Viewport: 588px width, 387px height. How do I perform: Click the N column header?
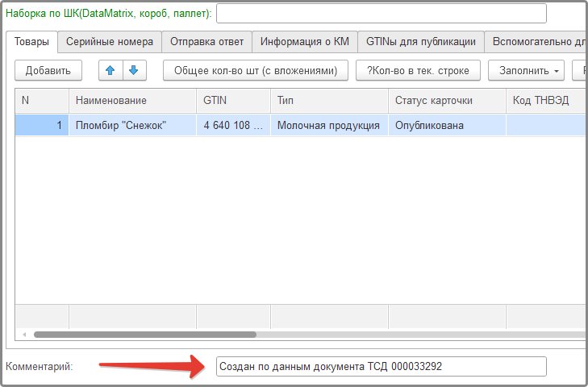click(x=42, y=101)
